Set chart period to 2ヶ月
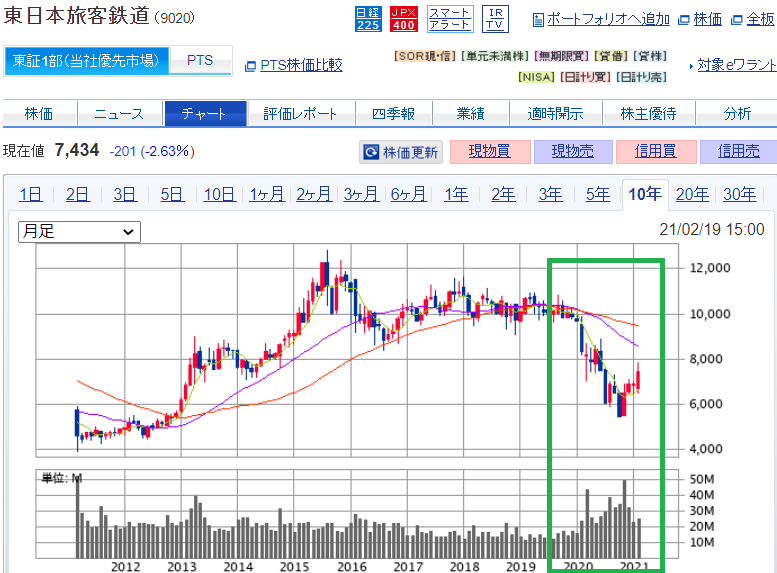 pyautogui.click(x=314, y=194)
